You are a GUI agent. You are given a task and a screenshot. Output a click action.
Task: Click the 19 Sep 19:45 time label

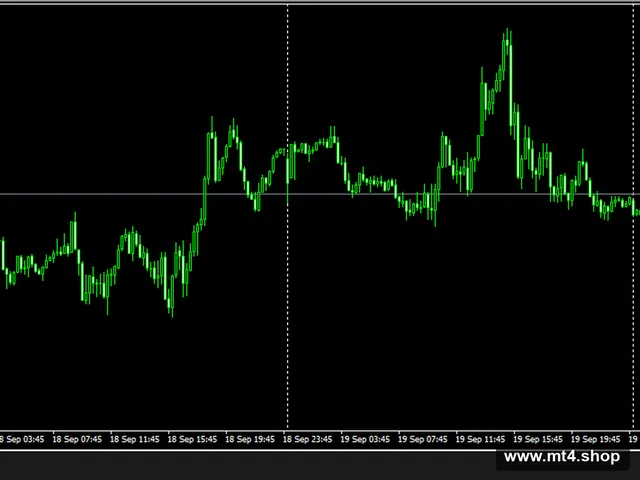click(x=595, y=440)
